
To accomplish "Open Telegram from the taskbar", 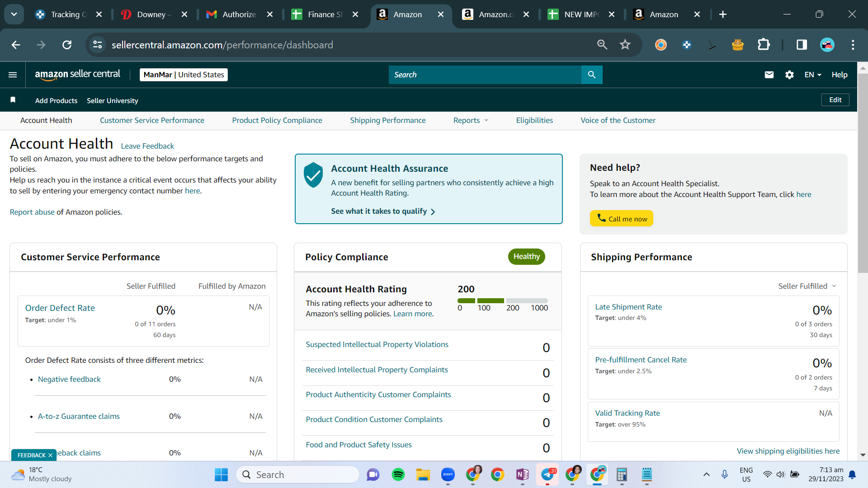I will point(547,474).
